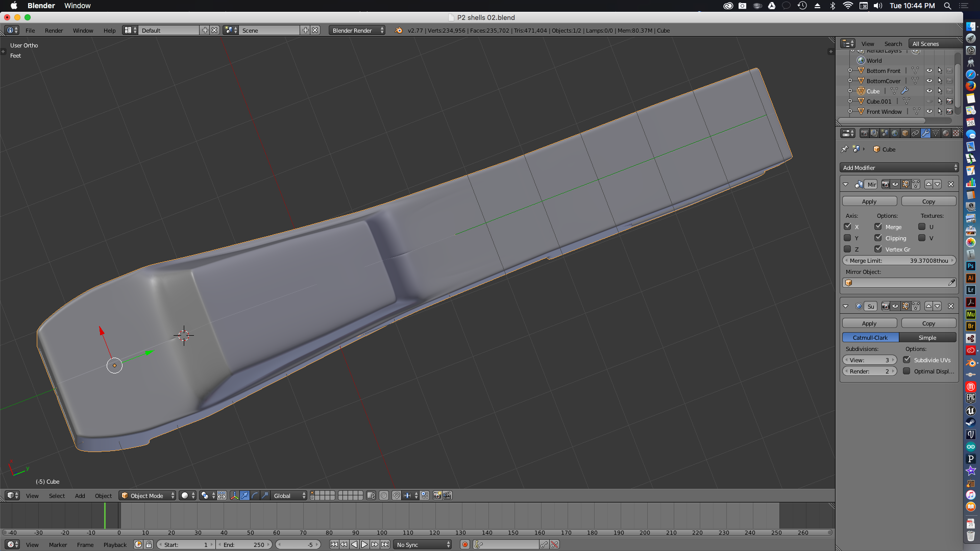Collapse the Mirror modifier panel triangle
The height and width of the screenshot is (551, 980).
tap(846, 184)
